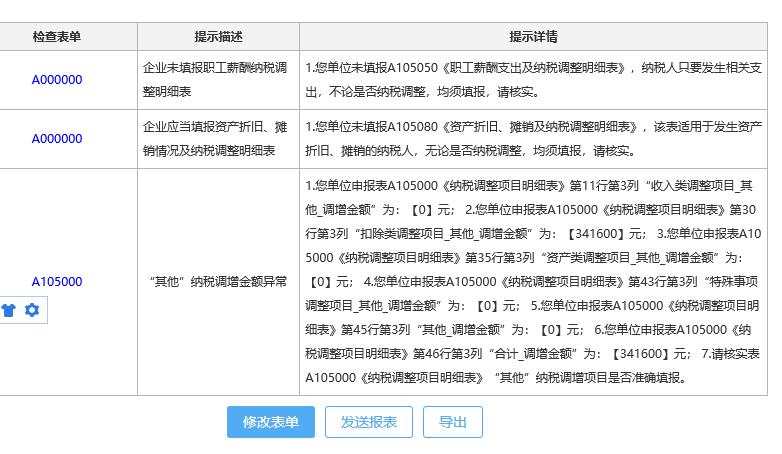The width and height of the screenshot is (782, 454).
Task: Open A000000 link in the 资产折旧 row
Action: [x=57, y=139]
